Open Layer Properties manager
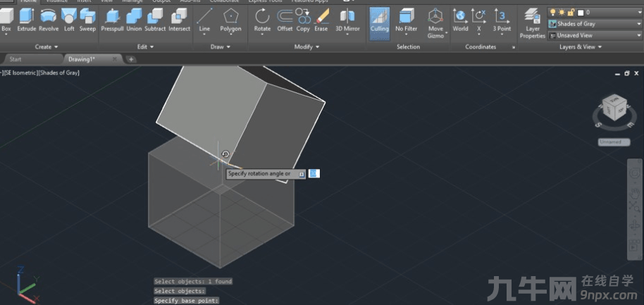The width and height of the screenshot is (644, 305). [533, 23]
